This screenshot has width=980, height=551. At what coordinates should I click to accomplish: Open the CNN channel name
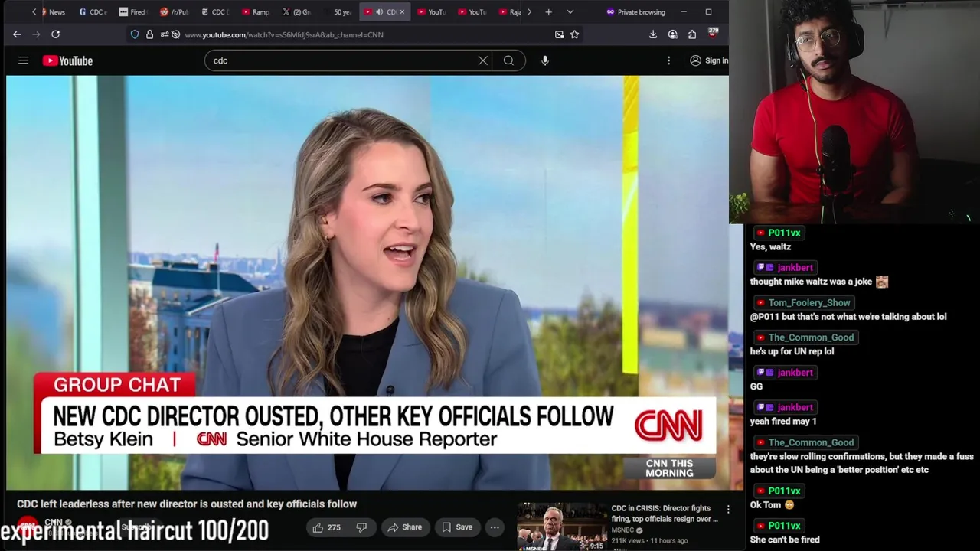54,523
